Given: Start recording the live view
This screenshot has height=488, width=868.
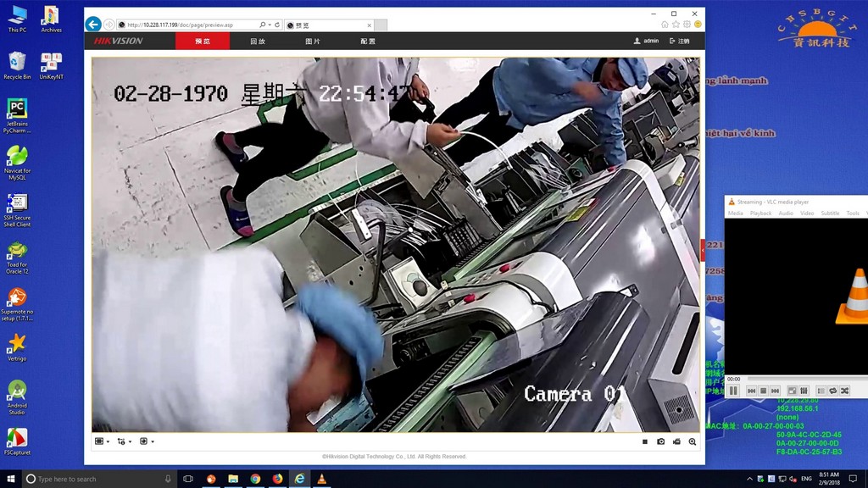Looking at the screenshot, I should (x=676, y=441).
